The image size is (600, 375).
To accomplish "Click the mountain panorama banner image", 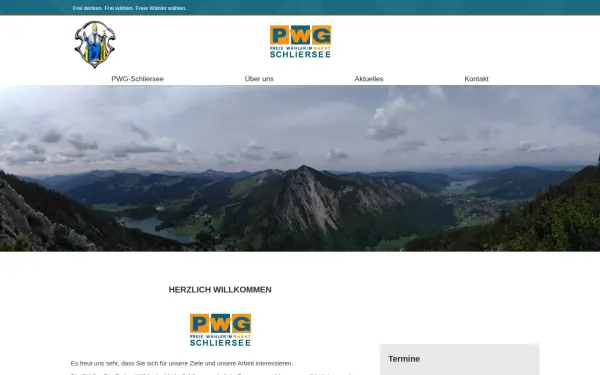I will point(300,168).
